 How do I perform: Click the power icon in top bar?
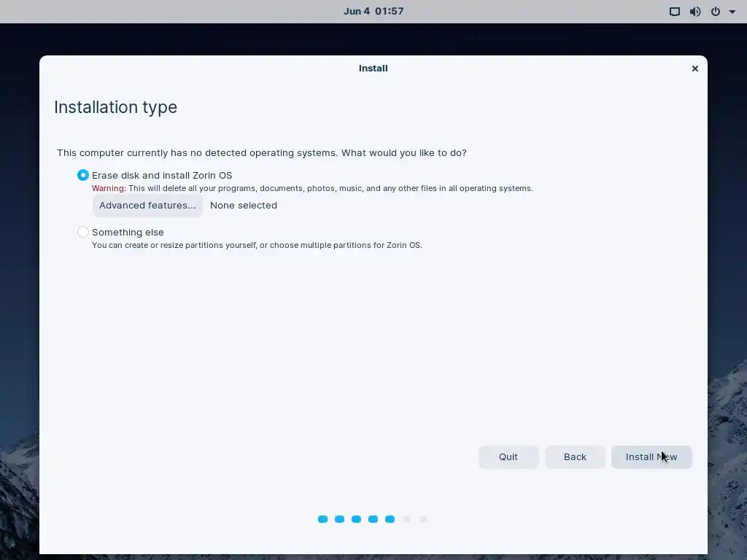click(716, 12)
